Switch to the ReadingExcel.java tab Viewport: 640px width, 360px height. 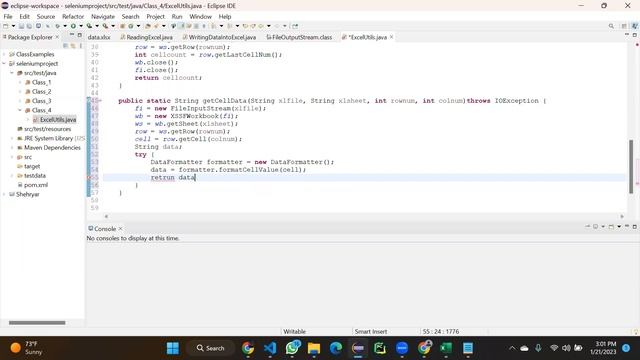pos(147,37)
